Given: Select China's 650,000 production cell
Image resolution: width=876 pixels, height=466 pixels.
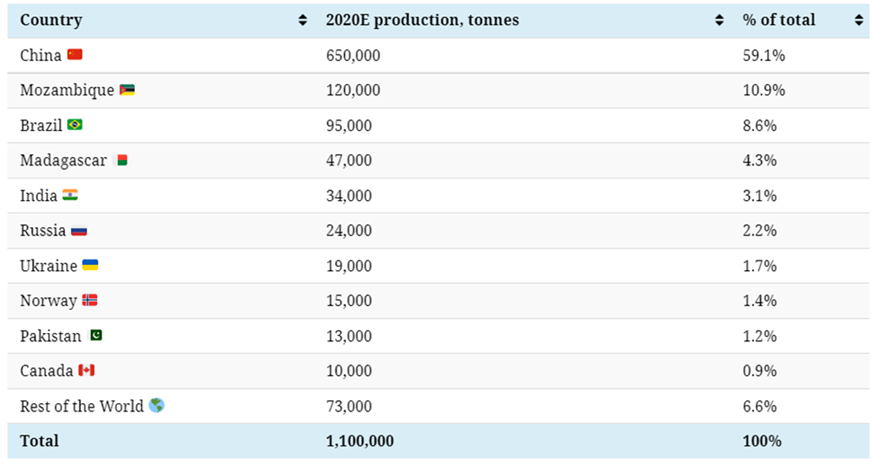Looking at the screenshot, I should (x=353, y=56).
